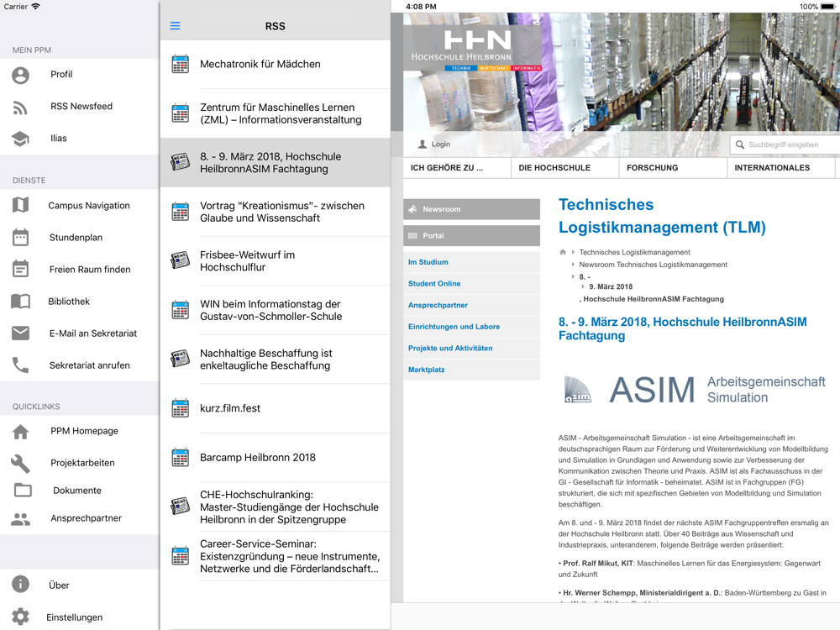Screen dimensions: 840x630
Task: Tap news icon beside ASIM Fachtagung entry
Action: 180,162
